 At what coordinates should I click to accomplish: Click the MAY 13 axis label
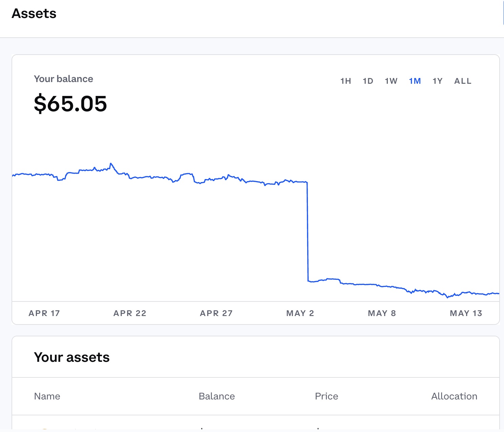[x=466, y=313]
